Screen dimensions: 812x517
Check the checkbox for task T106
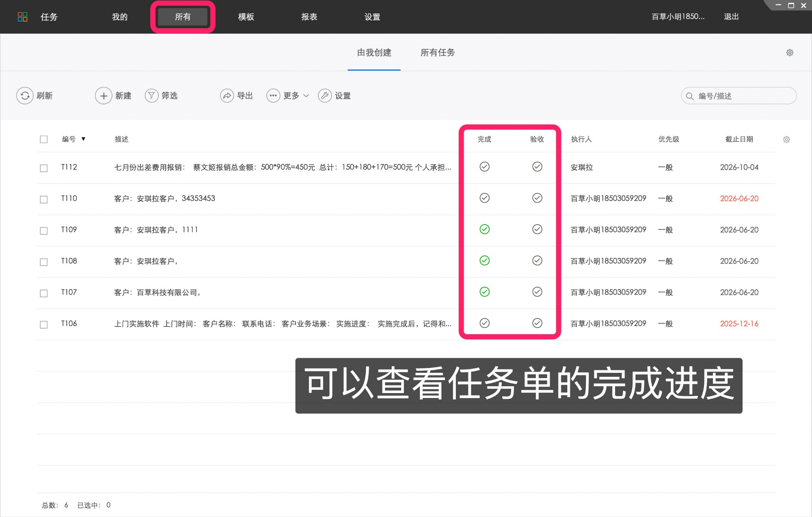point(44,324)
